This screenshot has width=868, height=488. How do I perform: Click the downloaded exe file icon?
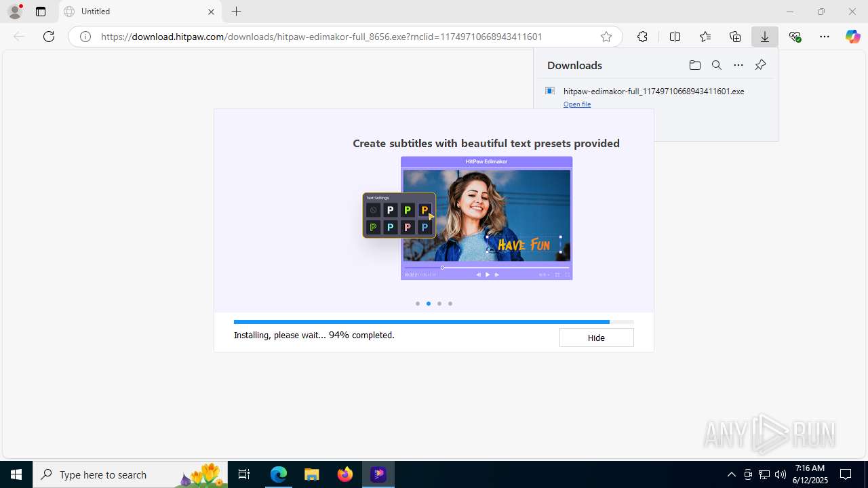click(550, 91)
